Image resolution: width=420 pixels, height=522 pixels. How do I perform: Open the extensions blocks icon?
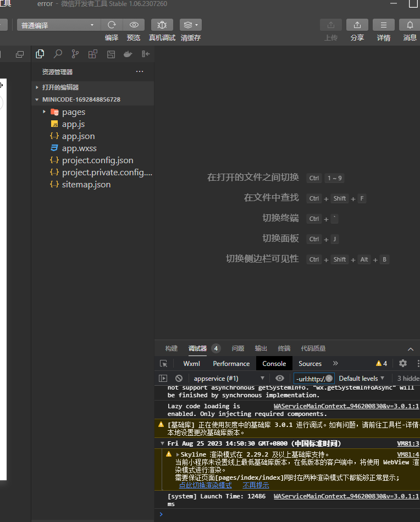(x=93, y=54)
